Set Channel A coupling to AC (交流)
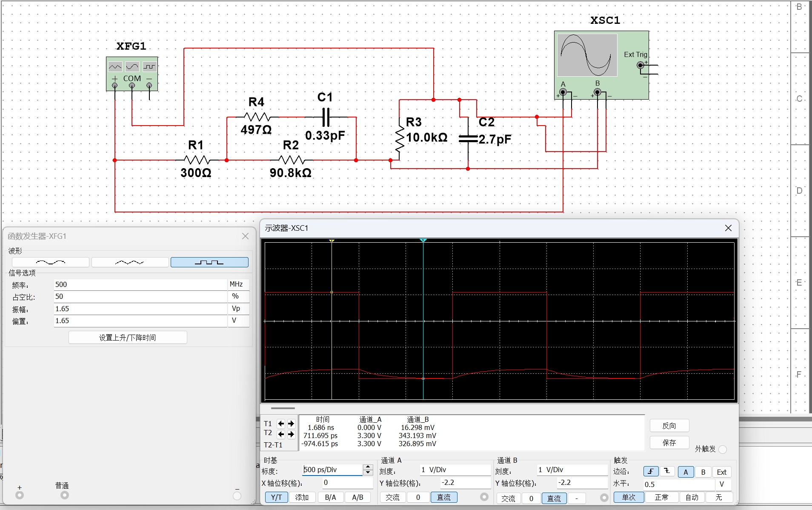The image size is (812, 510). coord(392,497)
